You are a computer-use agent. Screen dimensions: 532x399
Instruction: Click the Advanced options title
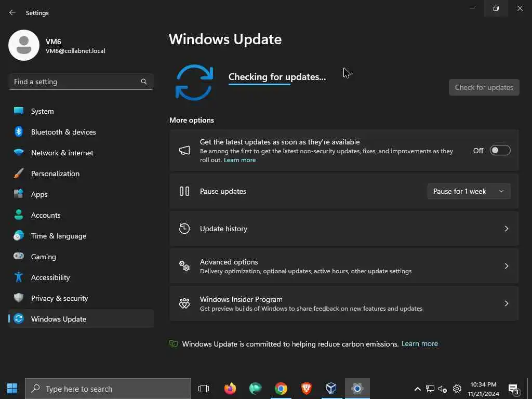pos(229,262)
